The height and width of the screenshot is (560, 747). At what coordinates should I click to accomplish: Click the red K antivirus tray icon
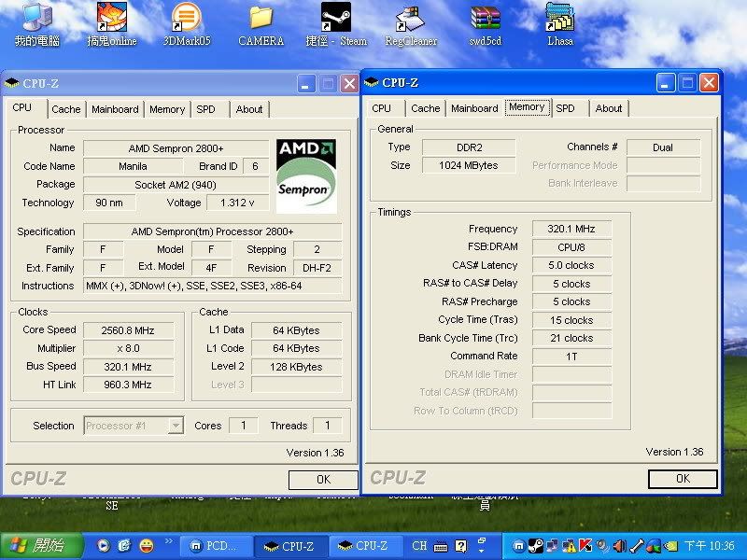[585, 546]
